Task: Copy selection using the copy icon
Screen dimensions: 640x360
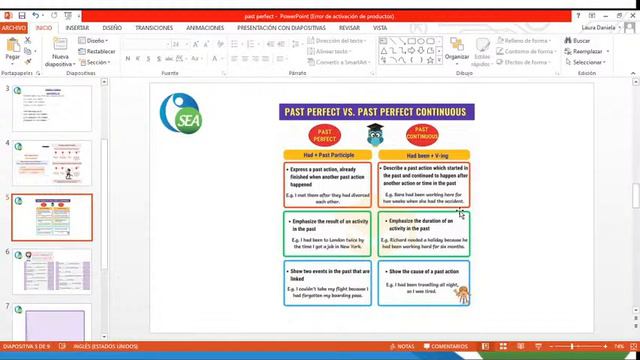Action: coord(27,51)
